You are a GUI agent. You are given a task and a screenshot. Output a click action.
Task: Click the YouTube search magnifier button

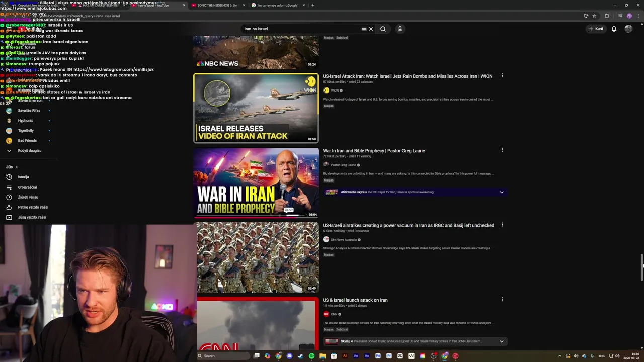(383, 29)
